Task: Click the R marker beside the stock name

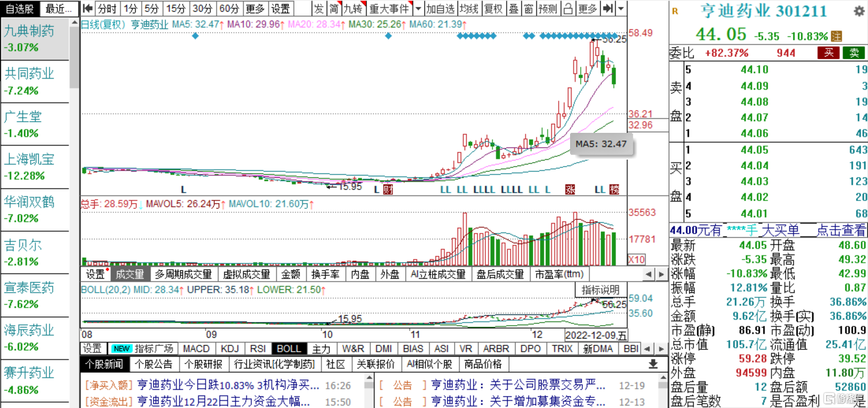Action: tap(675, 11)
